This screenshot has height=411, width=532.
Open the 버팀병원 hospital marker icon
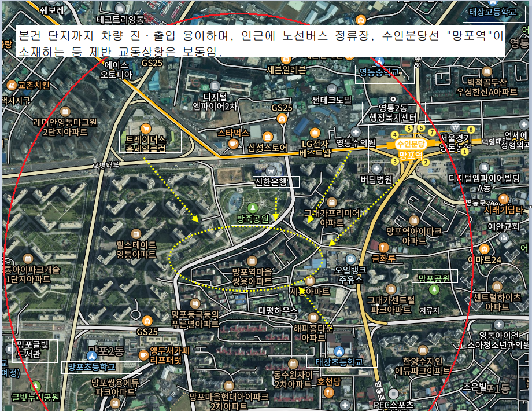pos(376,168)
